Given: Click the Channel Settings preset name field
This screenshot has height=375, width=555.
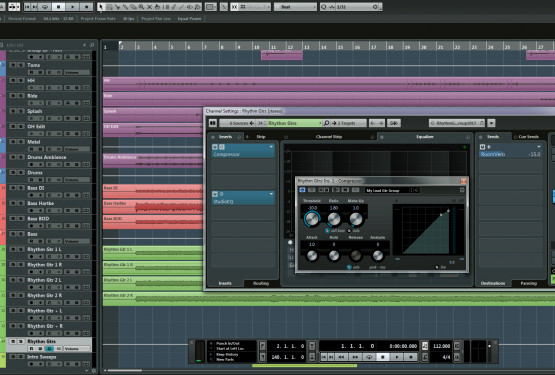Looking at the screenshot, I should pyautogui.click(x=457, y=123).
